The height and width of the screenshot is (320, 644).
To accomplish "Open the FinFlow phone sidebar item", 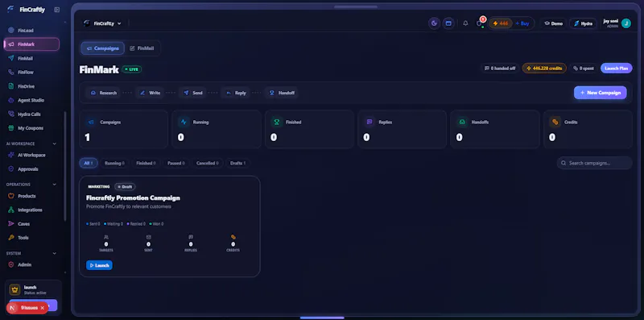I will tap(31, 72).
